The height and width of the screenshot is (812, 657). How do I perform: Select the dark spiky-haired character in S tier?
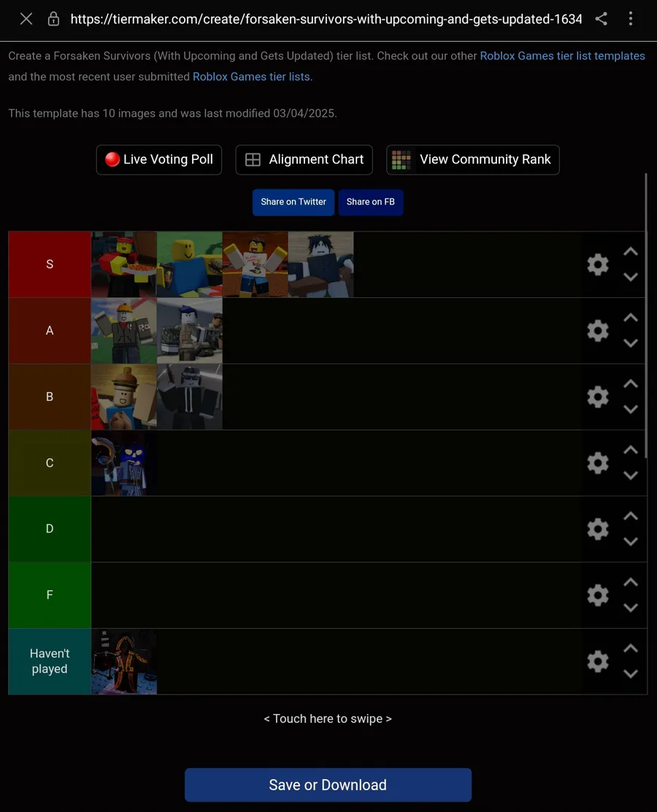tap(321, 264)
